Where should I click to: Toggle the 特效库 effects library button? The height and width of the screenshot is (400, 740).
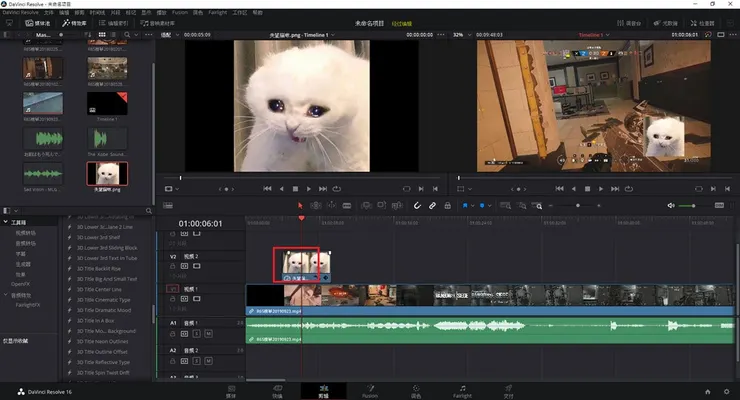pos(72,21)
